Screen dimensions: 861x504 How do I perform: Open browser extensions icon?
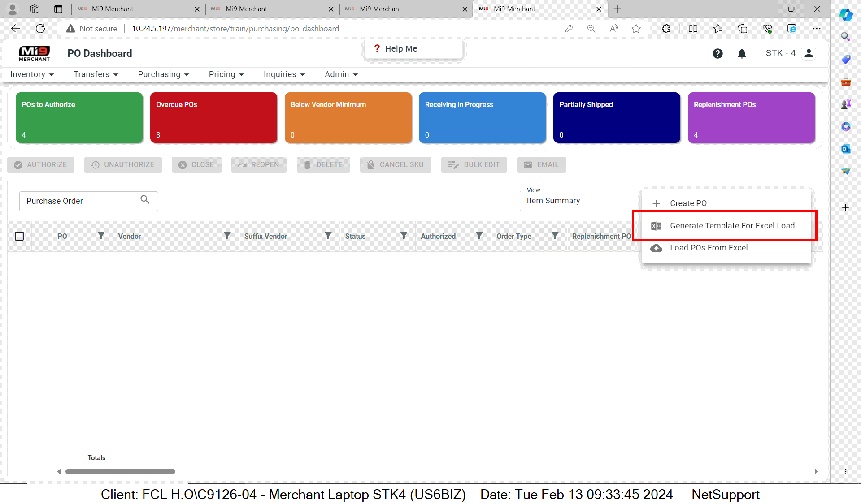tap(666, 29)
